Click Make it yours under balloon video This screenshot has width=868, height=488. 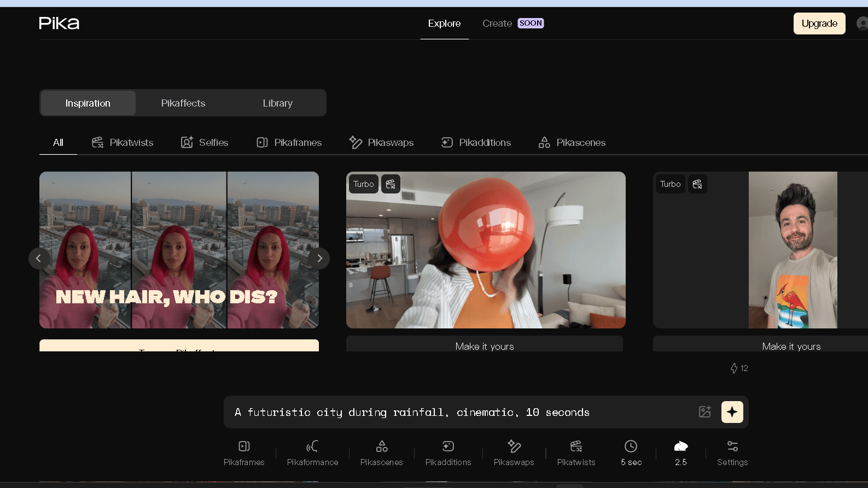[x=485, y=344]
